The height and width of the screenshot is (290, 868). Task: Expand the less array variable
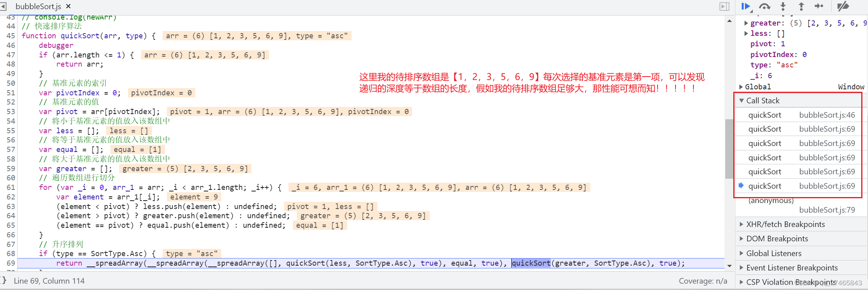click(746, 34)
